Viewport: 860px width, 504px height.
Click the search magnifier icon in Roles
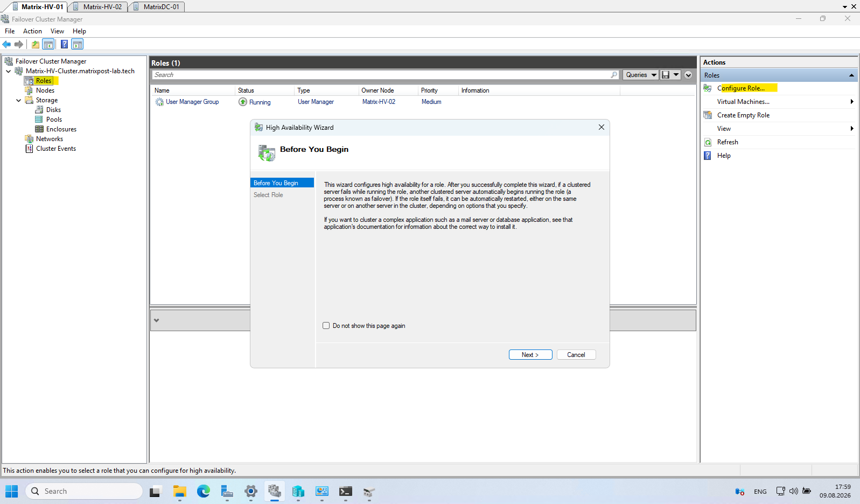point(614,75)
